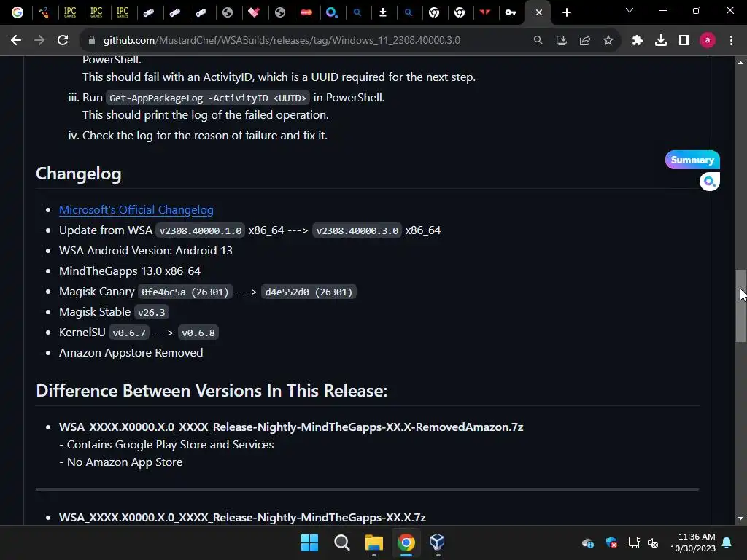Open Windows Search from the taskbar

click(x=341, y=542)
